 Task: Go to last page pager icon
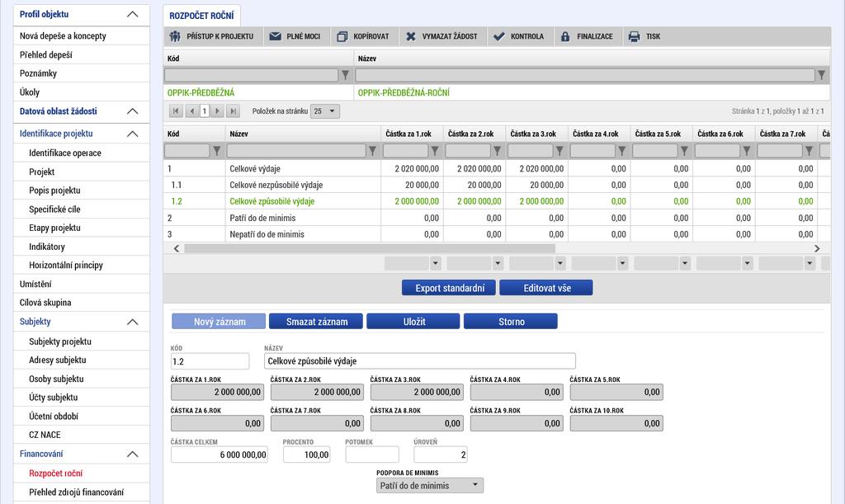233,111
